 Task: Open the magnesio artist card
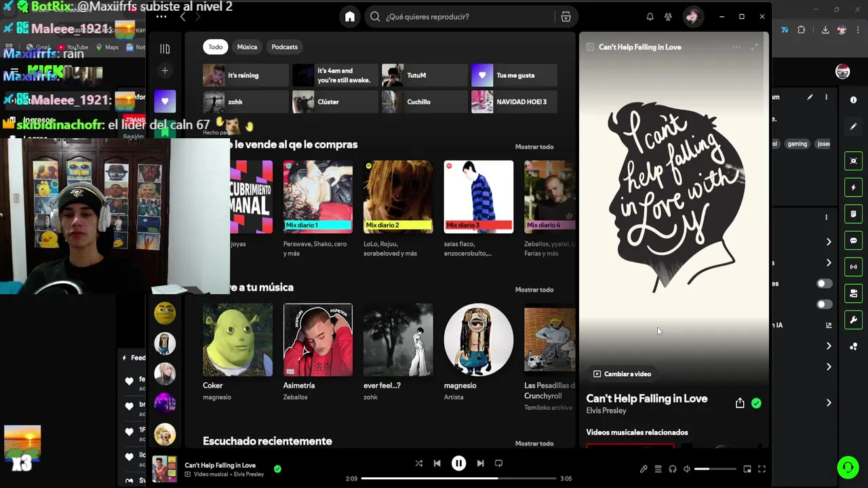pos(478,352)
